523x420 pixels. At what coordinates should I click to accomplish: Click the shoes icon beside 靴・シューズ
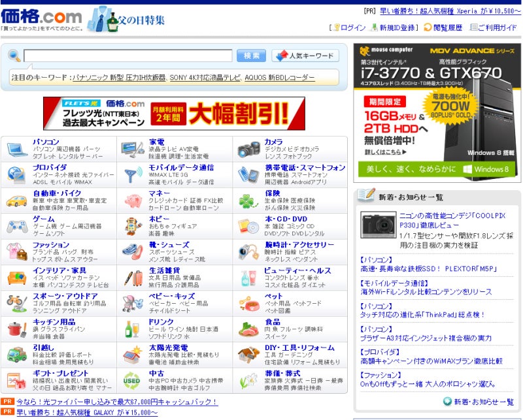pyautogui.click(x=133, y=252)
